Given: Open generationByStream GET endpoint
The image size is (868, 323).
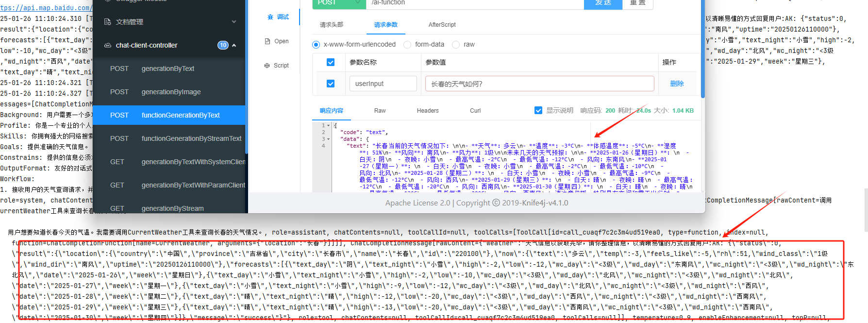Looking at the screenshot, I should pyautogui.click(x=169, y=208).
